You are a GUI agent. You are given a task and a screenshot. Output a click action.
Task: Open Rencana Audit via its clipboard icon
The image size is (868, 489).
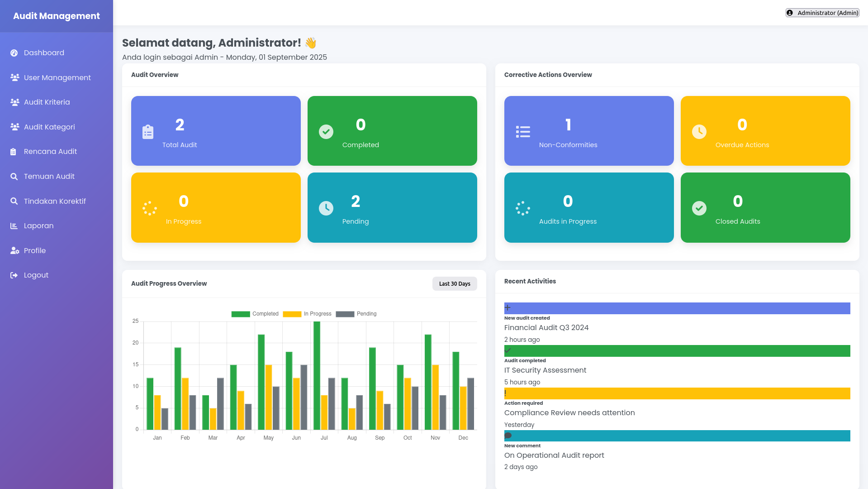(14, 151)
